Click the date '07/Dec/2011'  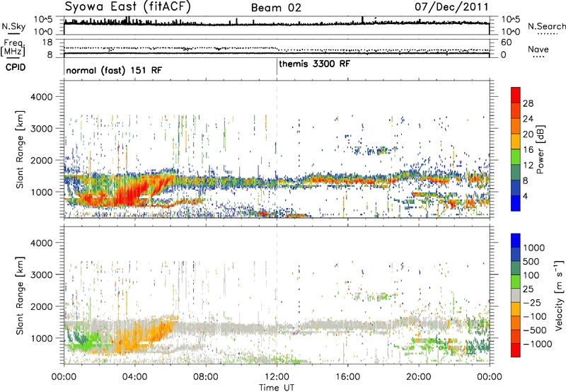[451, 6]
